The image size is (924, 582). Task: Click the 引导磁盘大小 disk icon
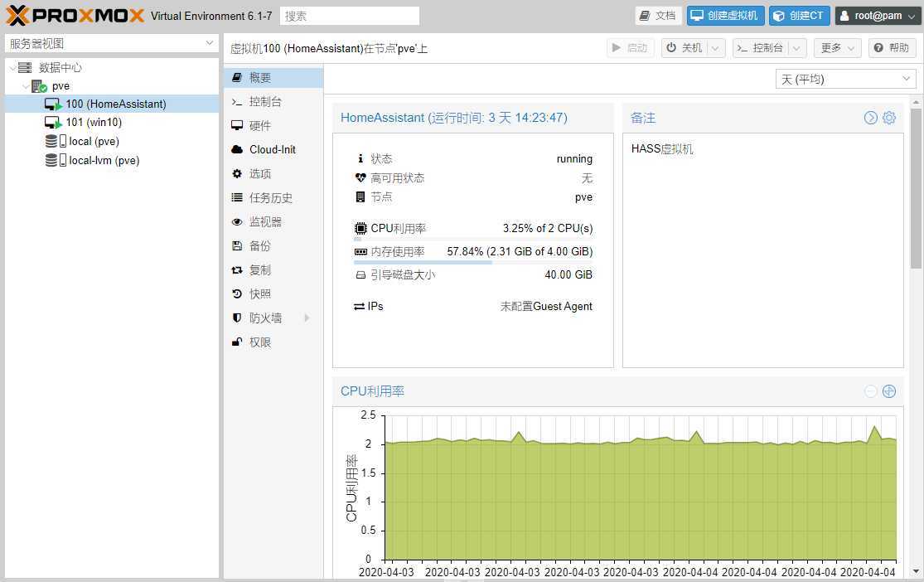point(360,274)
